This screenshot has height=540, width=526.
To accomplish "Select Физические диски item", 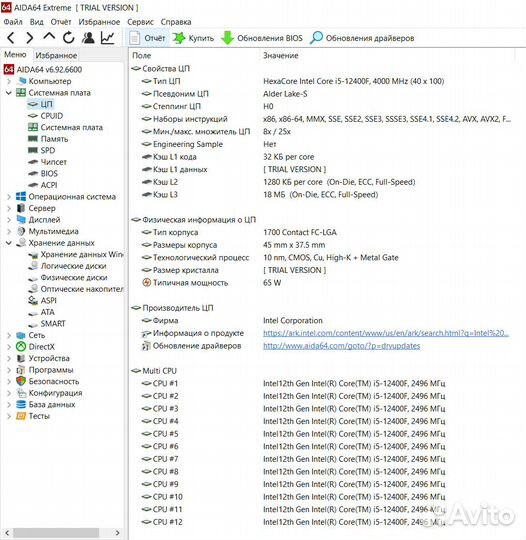I will tap(74, 278).
